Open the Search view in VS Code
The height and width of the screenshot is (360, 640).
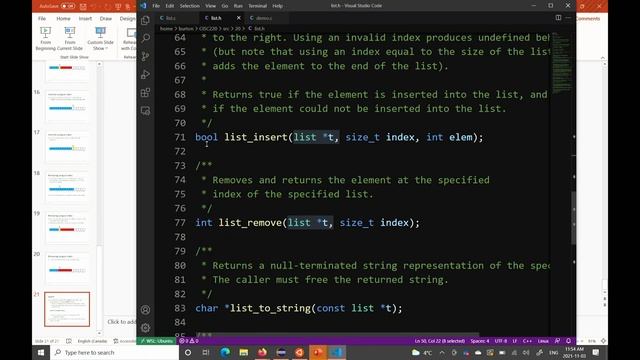pyautogui.click(x=145, y=38)
